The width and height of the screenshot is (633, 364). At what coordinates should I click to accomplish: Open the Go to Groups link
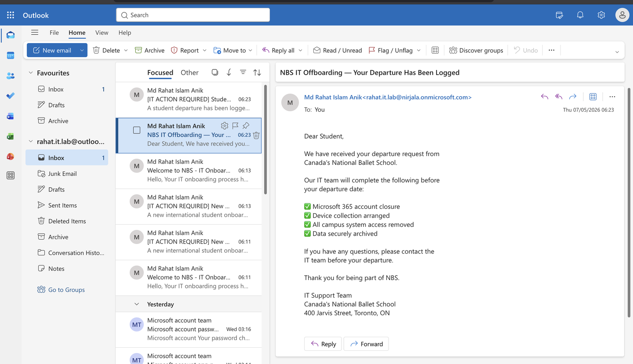click(61, 290)
